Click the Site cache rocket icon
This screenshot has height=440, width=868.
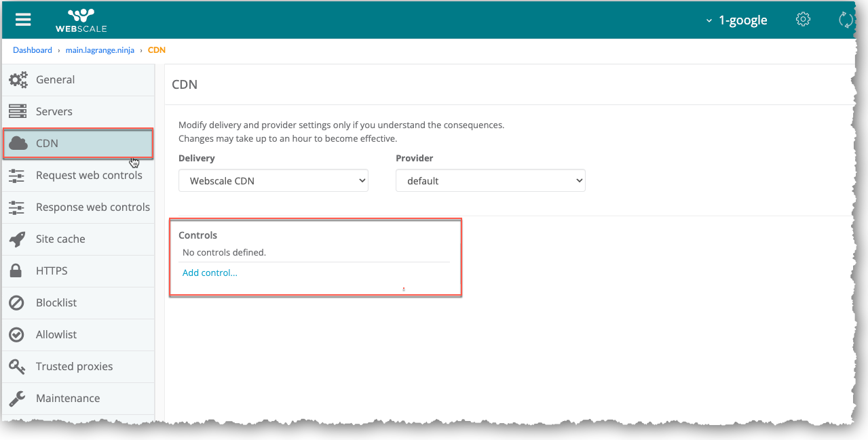(x=18, y=239)
